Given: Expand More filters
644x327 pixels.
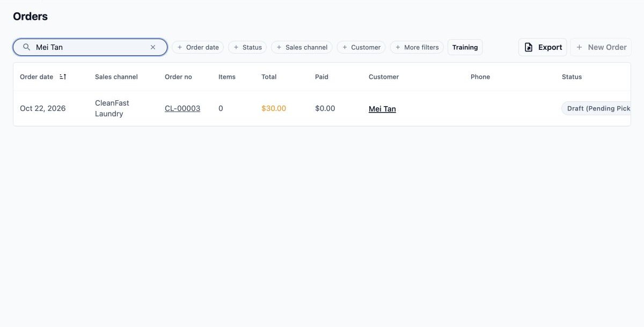Looking at the screenshot, I should (417, 47).
